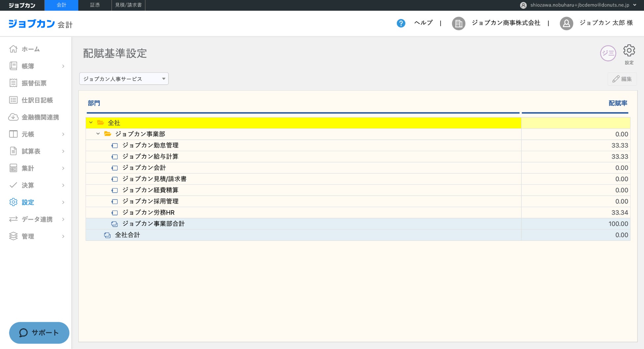Image resolution: width=644 pixels, height=349 pixels.
Task: Open 金融機関連携 from the sidebar
Action: (x=40, y=117)
